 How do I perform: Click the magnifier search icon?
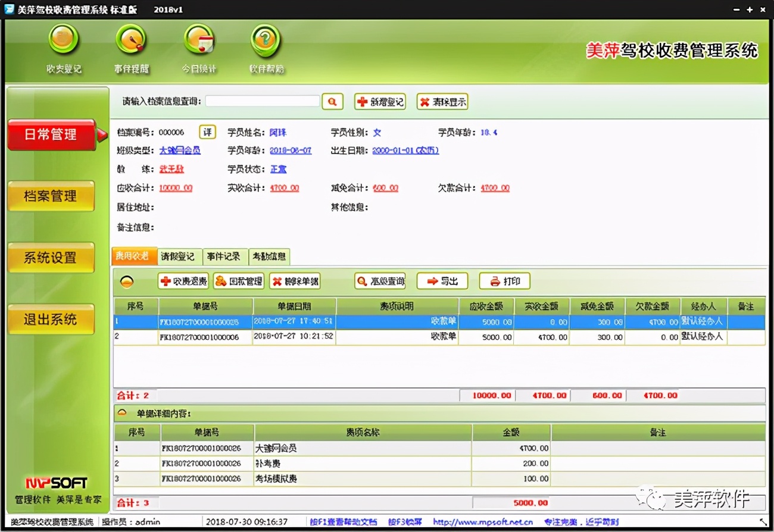tap(332, 101)
